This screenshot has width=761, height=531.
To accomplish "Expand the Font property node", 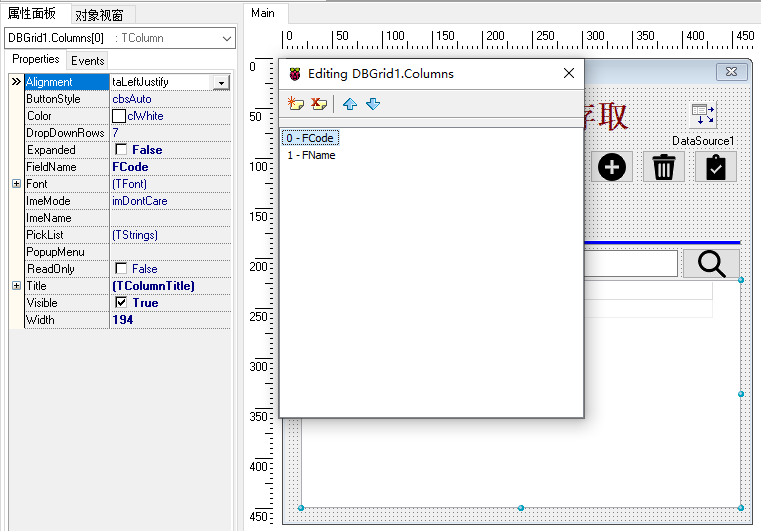I will coord(17,183).
